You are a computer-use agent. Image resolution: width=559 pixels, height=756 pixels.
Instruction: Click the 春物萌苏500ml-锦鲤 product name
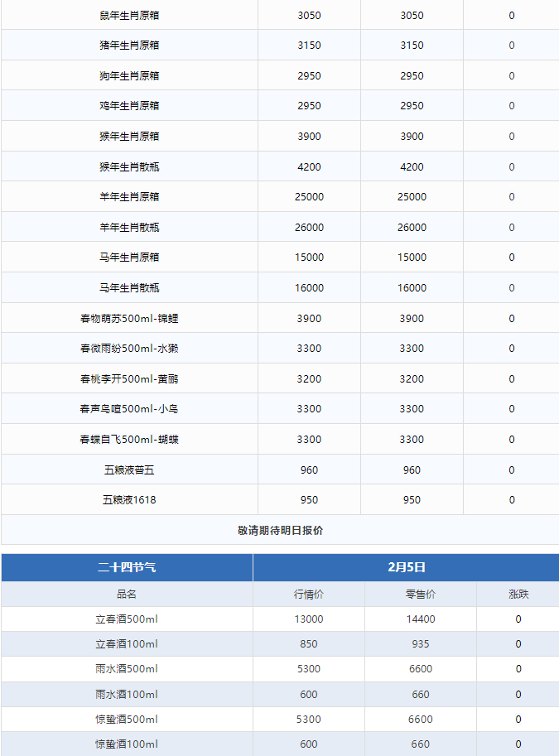(129, 318)
